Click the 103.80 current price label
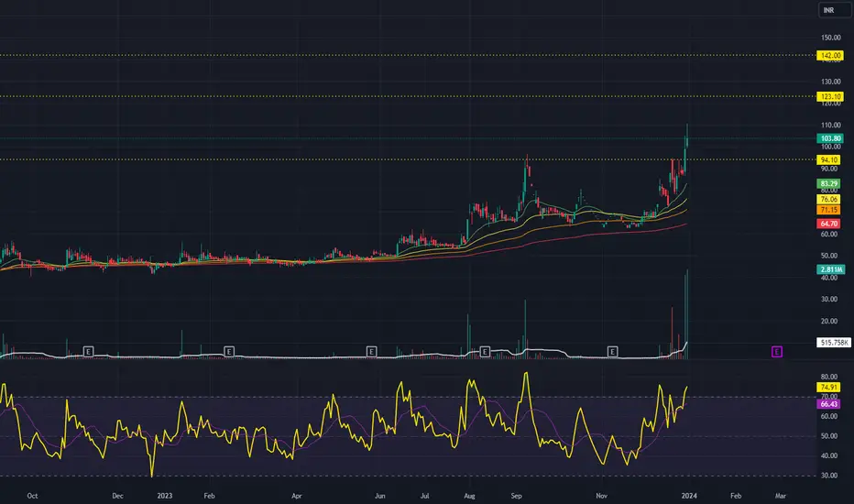Viewport: 854px width, 504px height. point(830,138)
